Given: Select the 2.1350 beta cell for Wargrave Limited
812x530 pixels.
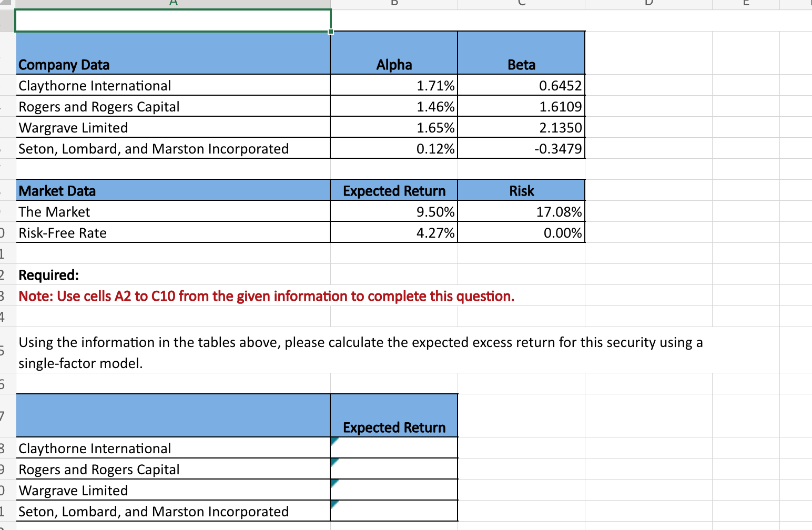Looking at the screenshot, I should (521, 127).
